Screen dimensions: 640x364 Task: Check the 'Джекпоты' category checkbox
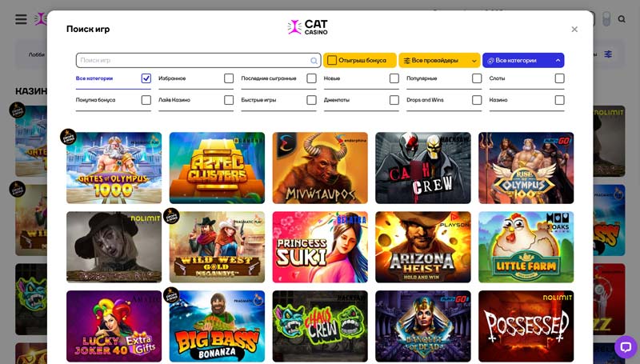(394, 100)
